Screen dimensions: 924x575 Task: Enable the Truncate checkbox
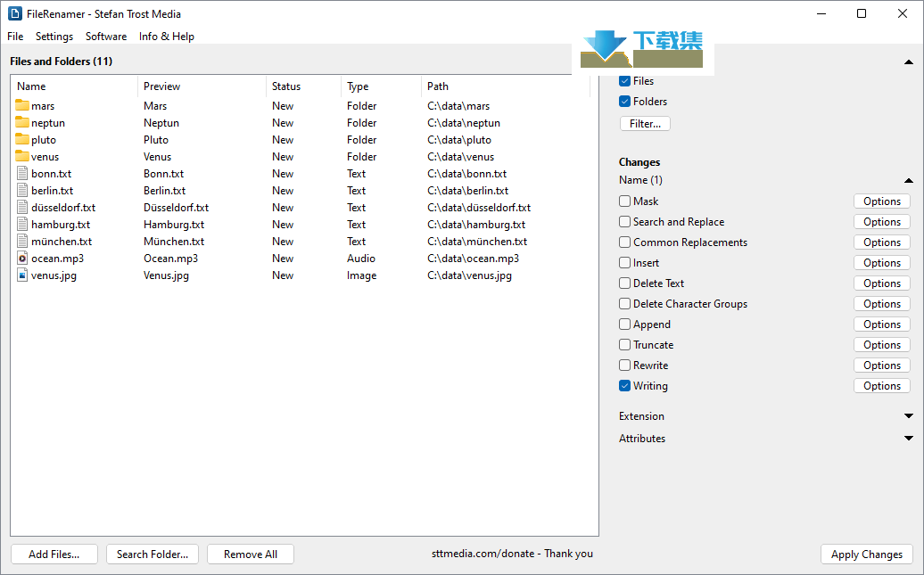click(x=624, y=345)
